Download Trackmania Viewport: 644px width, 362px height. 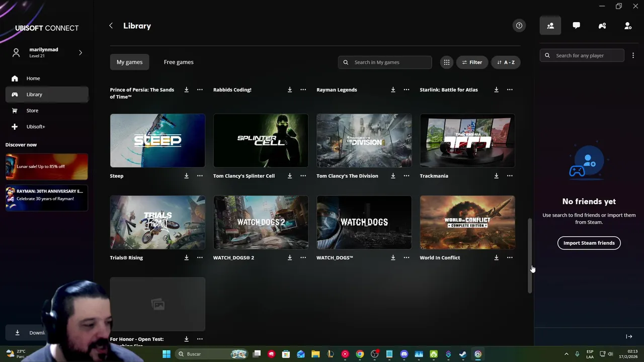[x=496, y=175]
